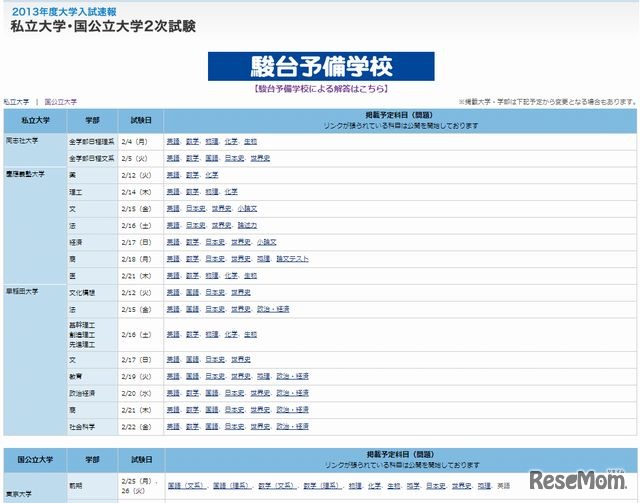Open 小論文 link in 慶應 文 2/15 row
Viewport: 640px width, 503px height.
[247, 208]
